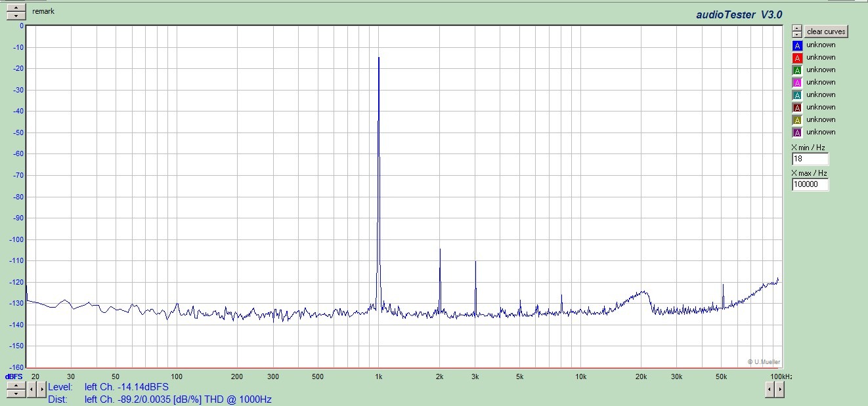Click the 'X max / Hz' label
The width and height of the screenshot is (868, 406).
[x=810, y=173]
